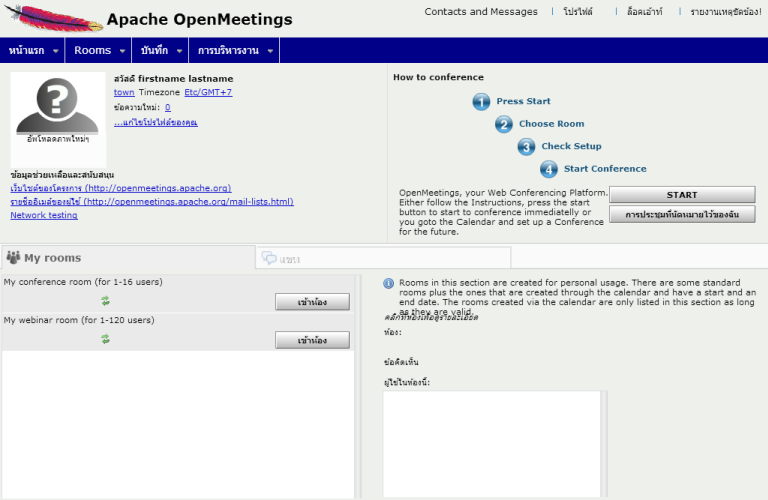This screenshot has height=500, width=768.
Task: Open the หน้าแรก menu
Action: tap(32, 50)
